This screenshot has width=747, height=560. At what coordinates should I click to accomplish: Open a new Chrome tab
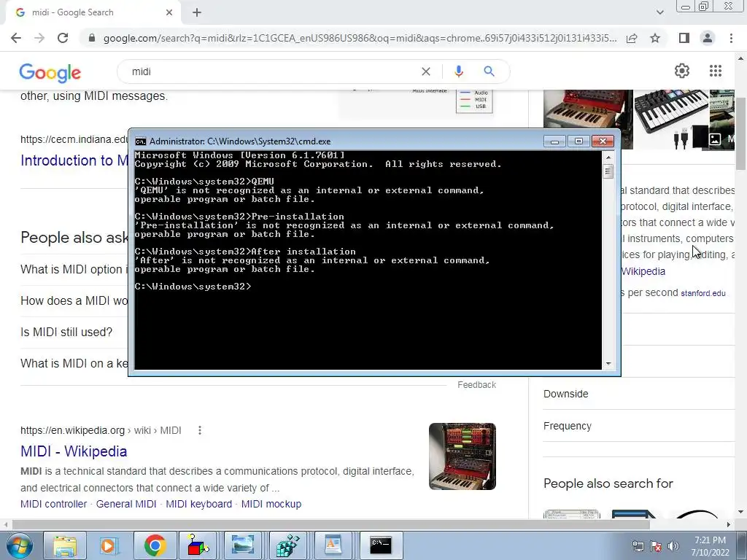click(x=197, y=12)
